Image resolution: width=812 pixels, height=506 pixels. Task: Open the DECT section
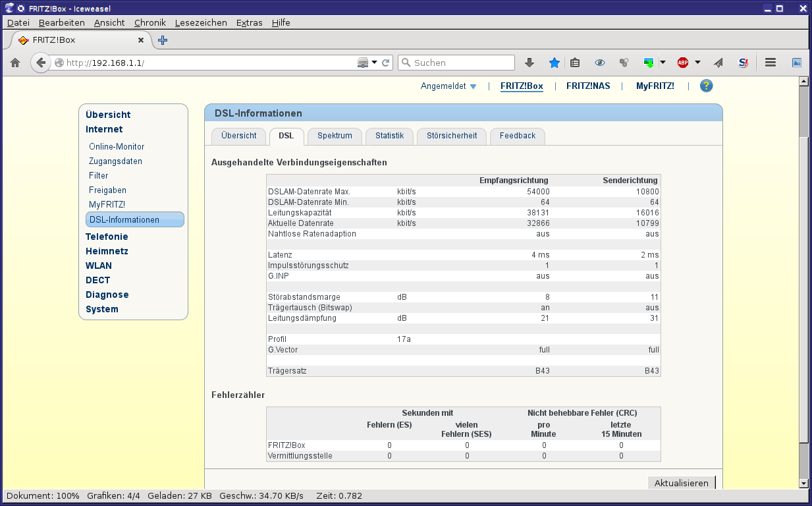(97, 280)
